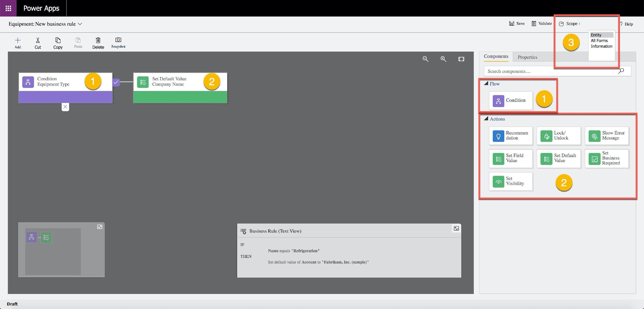
Task: Click the Set Default Value Company Name node
Action: tap(180, 88)
